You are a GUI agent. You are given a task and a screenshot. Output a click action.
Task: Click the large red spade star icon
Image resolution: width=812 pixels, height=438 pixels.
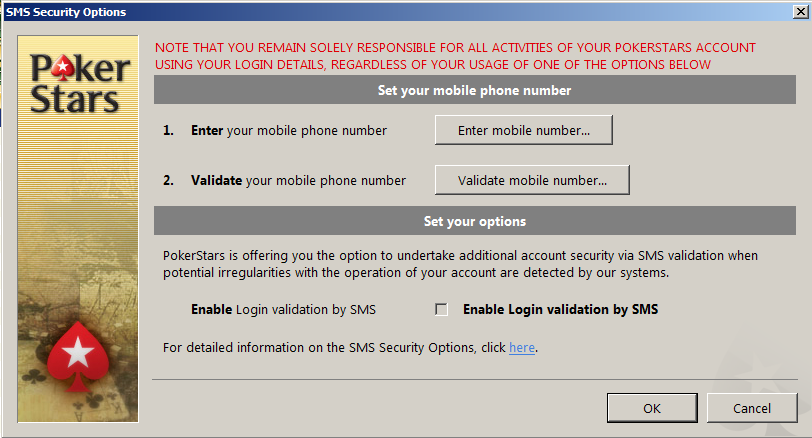[x=78, y=357]
